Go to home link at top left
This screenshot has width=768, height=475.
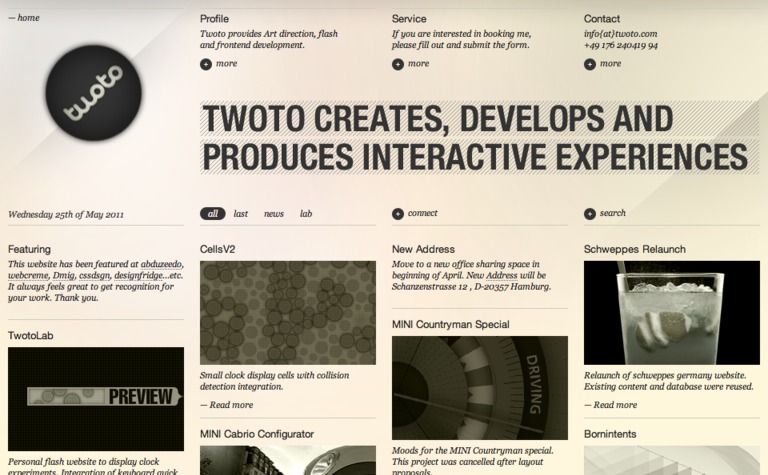pyautogui.click(x=24, y=18)
